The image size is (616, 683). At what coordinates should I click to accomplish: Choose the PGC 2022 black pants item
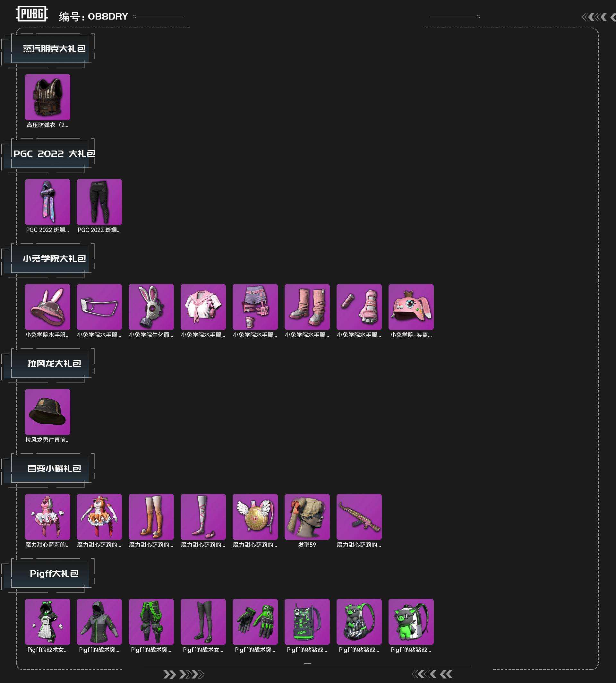[x=99, y=202]
